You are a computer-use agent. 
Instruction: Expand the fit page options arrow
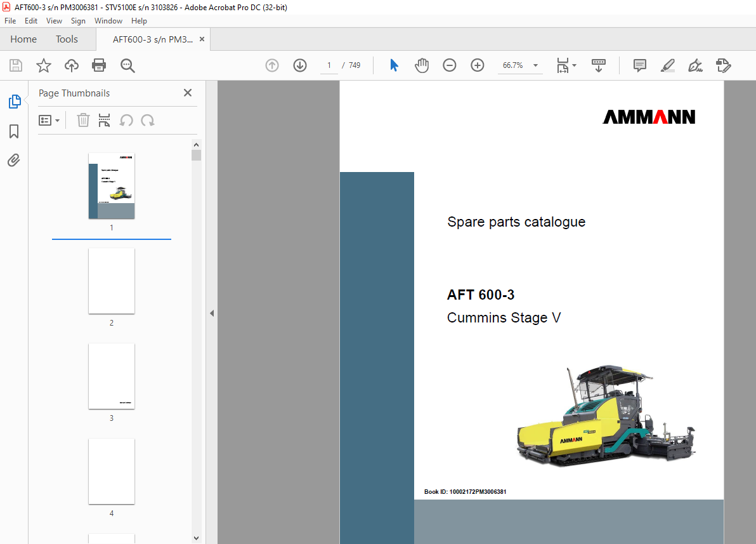point(574,65)
